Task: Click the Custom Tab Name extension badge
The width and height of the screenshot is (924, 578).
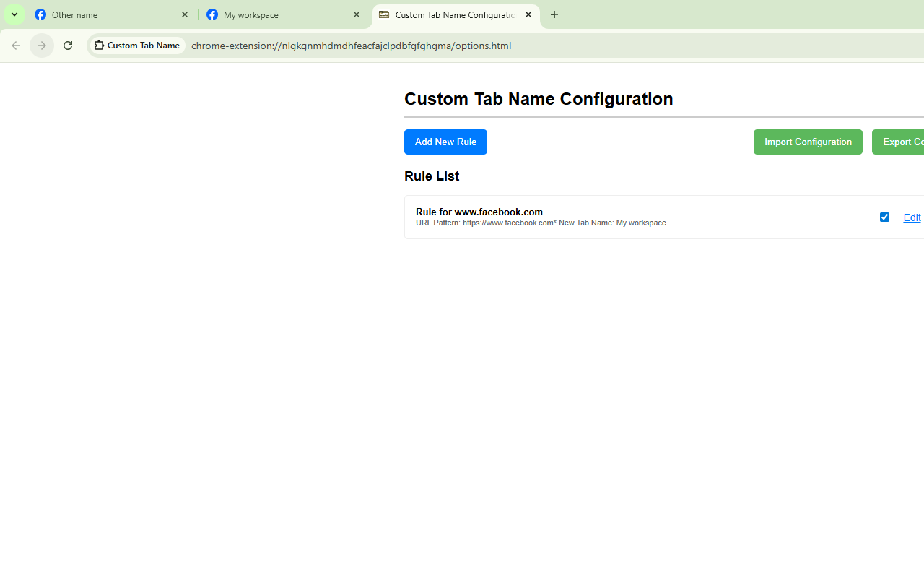Action: (137, 45)
